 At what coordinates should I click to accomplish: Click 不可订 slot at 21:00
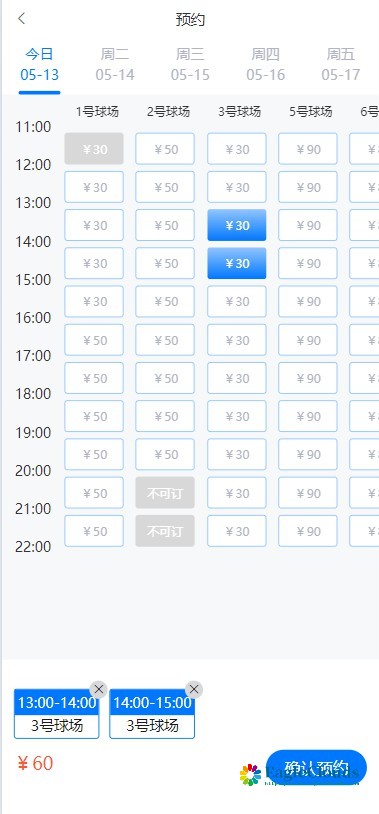pyautogui.click(x=165, y=531)
